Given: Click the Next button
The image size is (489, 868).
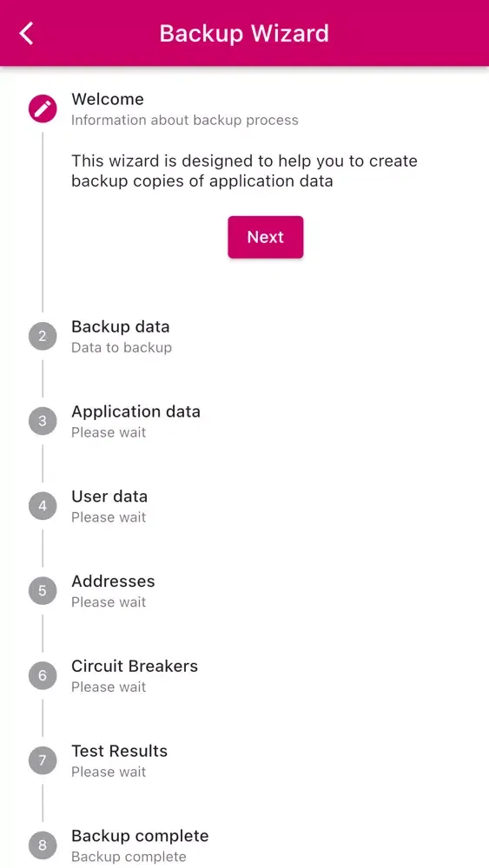Looking at the screenshot, I should (x=266, y=237).
